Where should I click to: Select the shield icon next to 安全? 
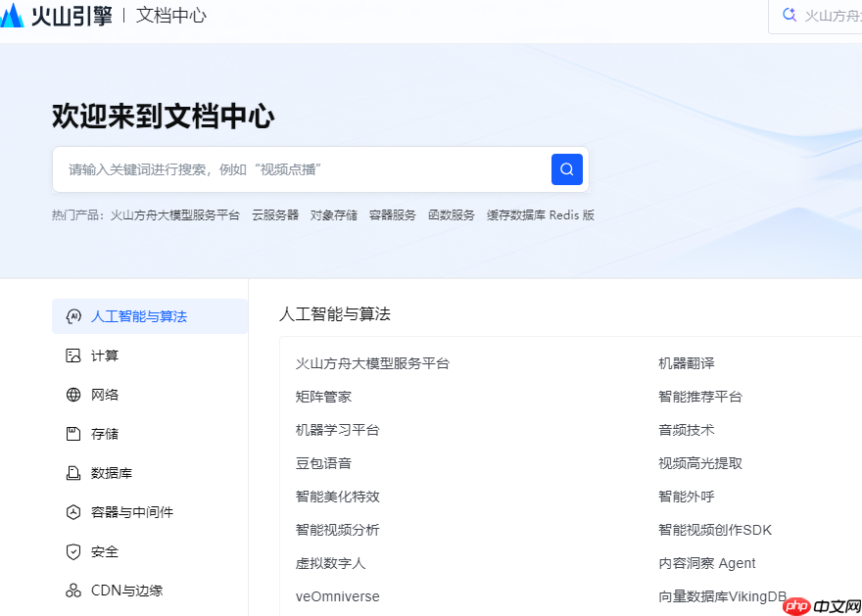tap(72, 550)
